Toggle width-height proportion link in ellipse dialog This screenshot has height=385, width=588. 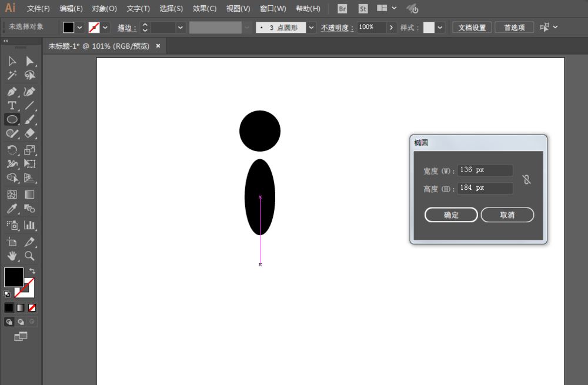[527, 179]
